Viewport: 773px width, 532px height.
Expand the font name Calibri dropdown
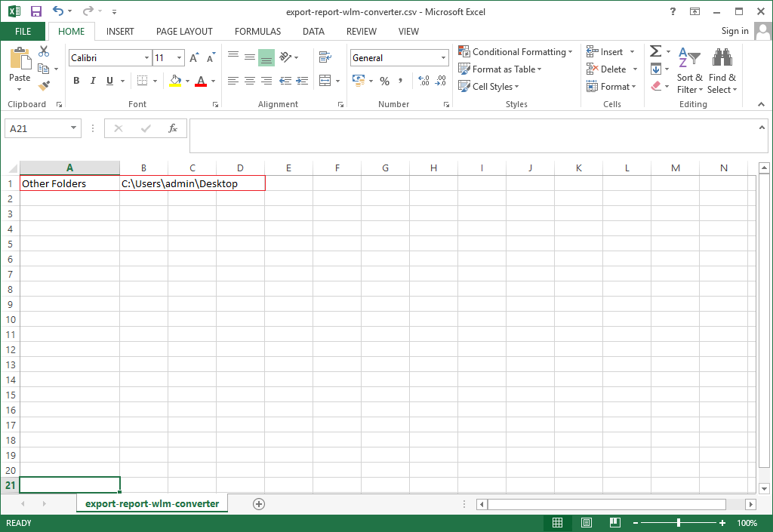pos(146,57)
